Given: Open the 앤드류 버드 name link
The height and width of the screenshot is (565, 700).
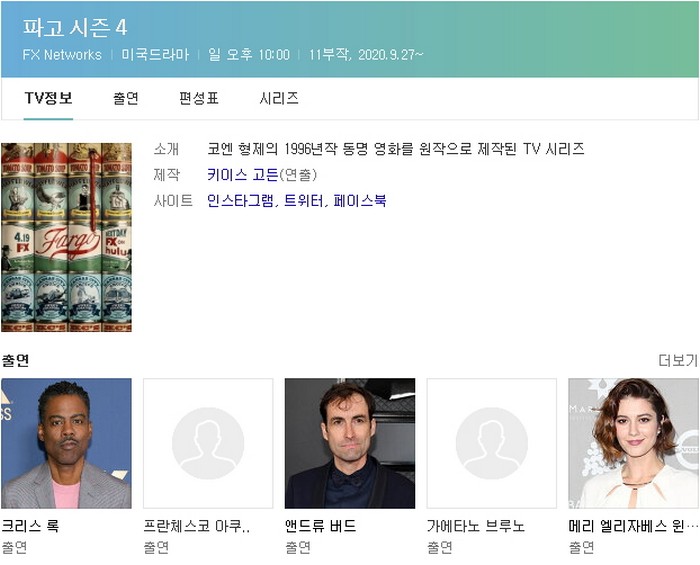Looking at the screenshot, I should point(320,526).
